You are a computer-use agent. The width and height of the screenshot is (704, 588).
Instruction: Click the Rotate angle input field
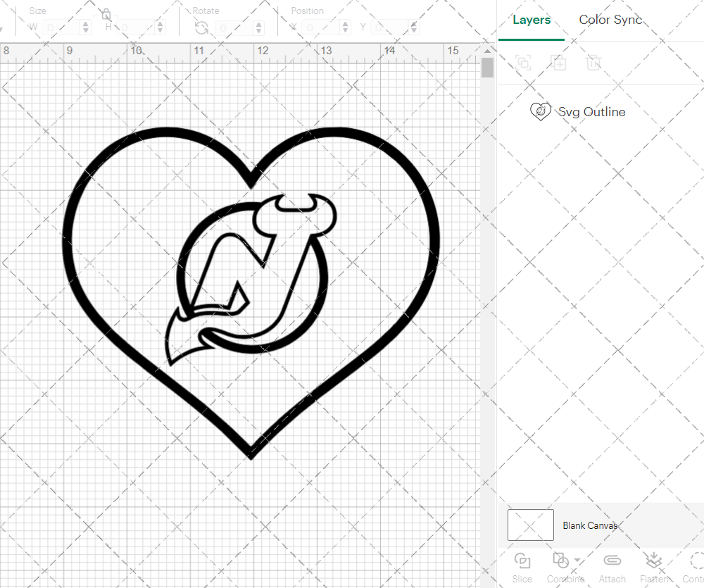click(235, 28)
